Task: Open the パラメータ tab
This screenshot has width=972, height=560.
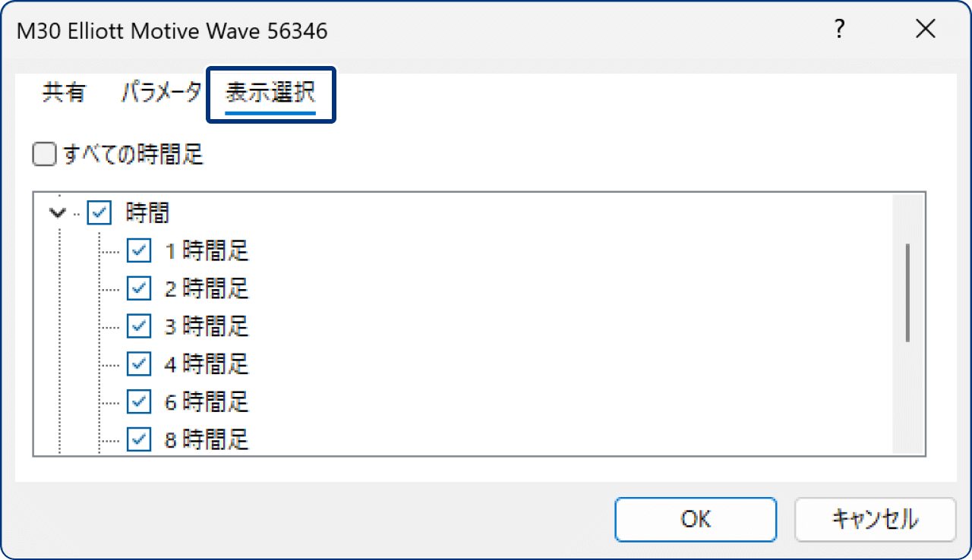Action: [x=160, y=93]
